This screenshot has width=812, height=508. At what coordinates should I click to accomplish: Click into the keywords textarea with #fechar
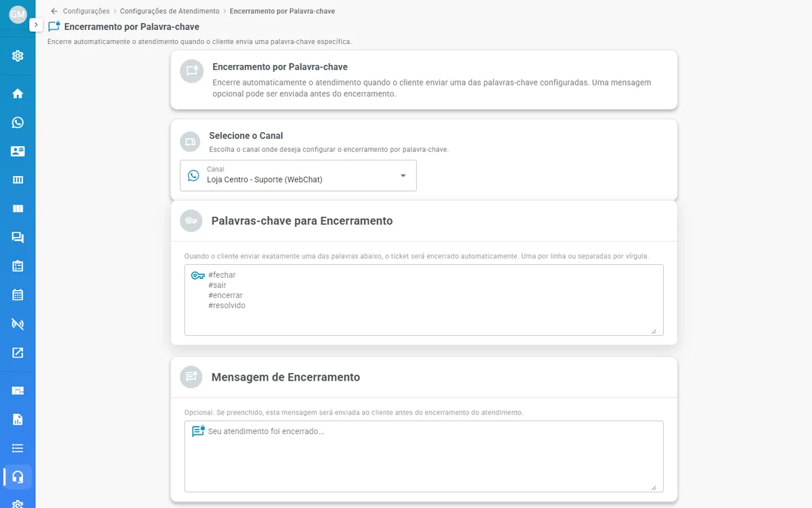pos(424,300)
